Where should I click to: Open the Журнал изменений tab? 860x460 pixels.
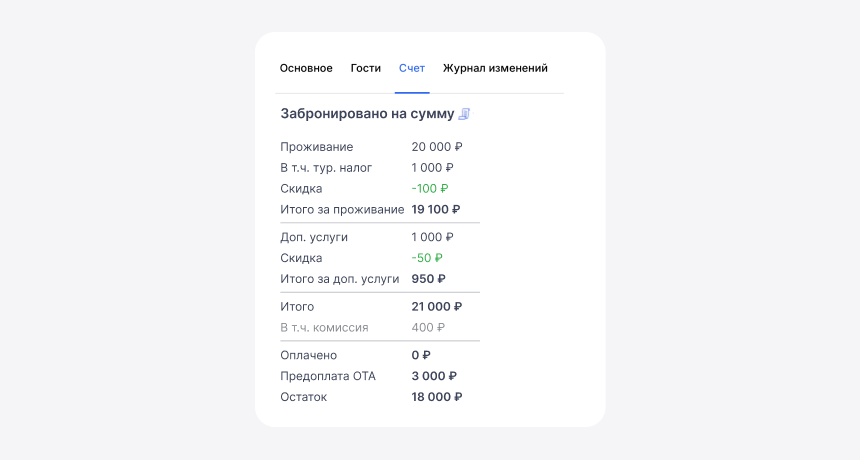tap(495, 69)
